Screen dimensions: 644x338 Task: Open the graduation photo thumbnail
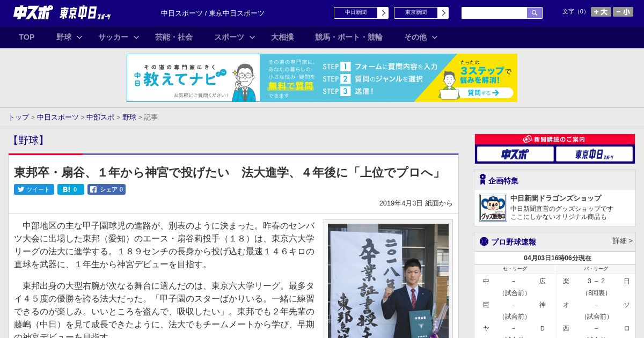[x=388, y=281]
